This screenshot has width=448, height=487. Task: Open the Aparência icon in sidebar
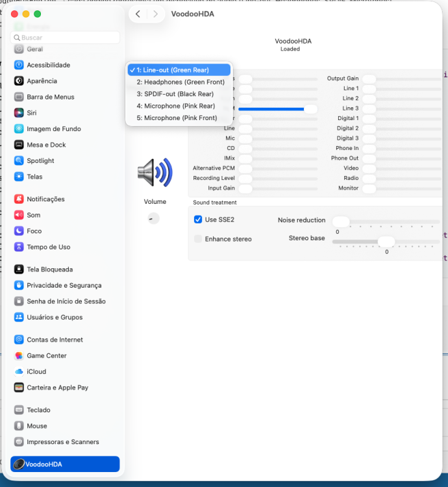coord(19,81)
